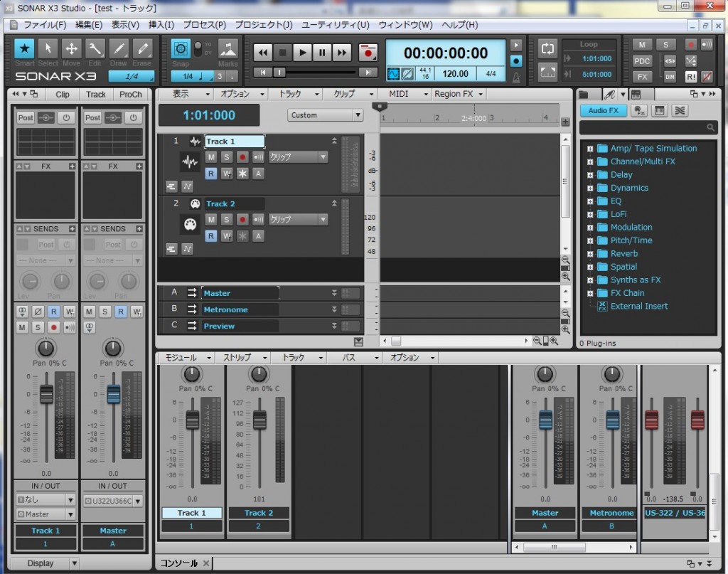Expand the Amp/ Tape Simulation folder
Viewport: 728px width, 574px height.
589,149
